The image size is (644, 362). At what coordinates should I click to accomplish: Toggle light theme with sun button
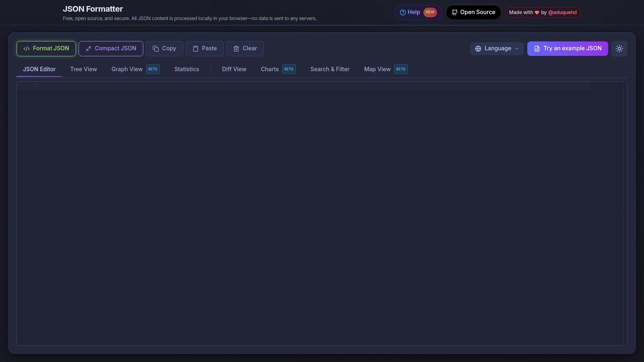(619, 49)
